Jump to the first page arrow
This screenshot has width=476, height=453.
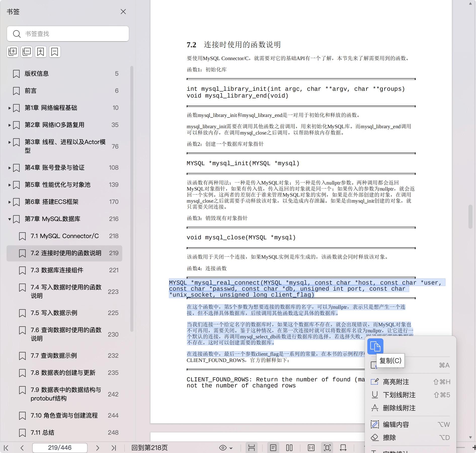click(x=6, y=448)
